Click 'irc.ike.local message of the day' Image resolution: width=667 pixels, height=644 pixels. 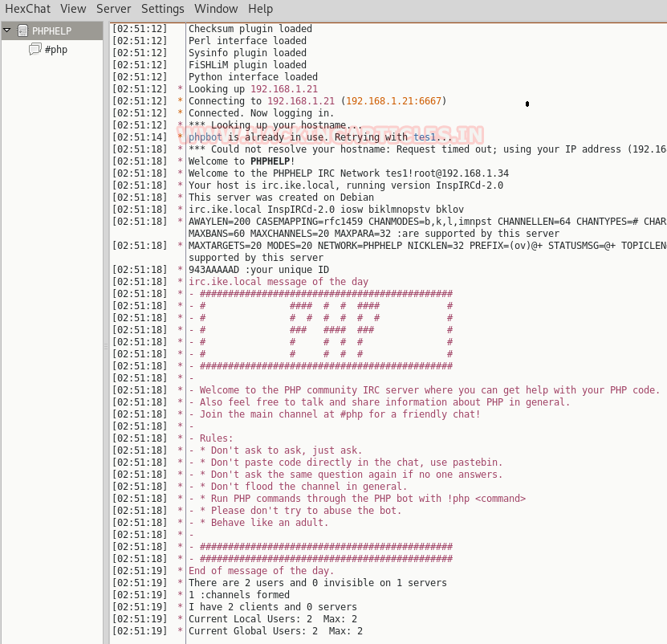click(279, 282)
